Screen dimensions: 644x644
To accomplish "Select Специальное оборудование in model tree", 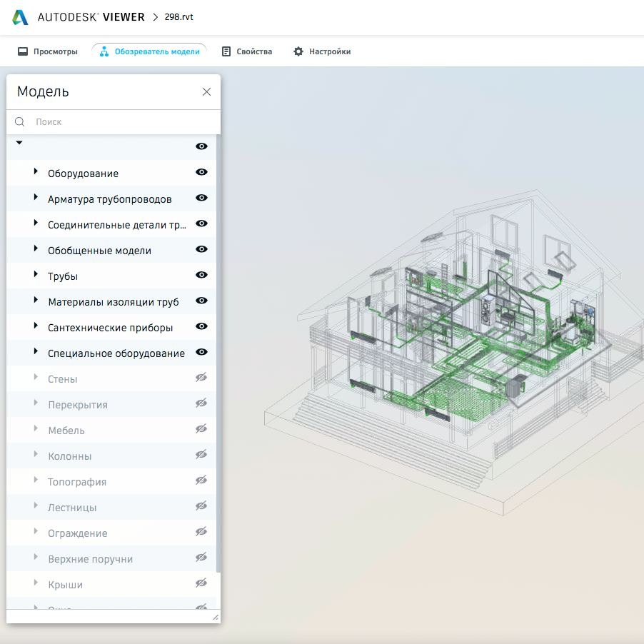I will click(116, 353).
